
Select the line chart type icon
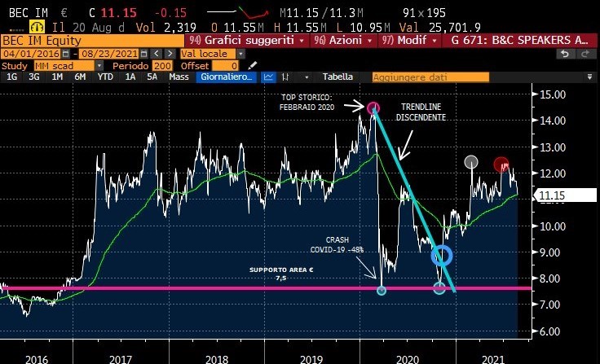pyautogui.click(x=269, y=77)
